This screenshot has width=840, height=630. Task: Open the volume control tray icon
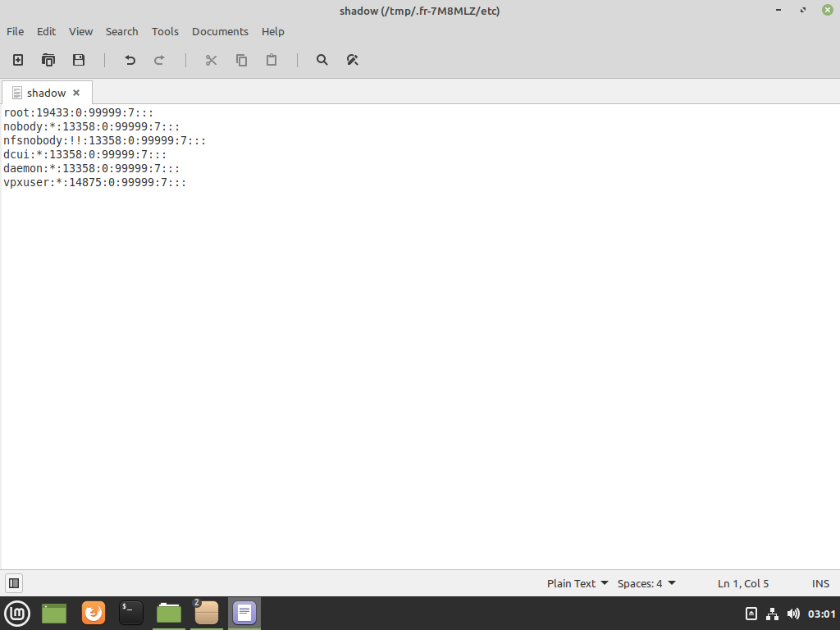tap(793, 614)
